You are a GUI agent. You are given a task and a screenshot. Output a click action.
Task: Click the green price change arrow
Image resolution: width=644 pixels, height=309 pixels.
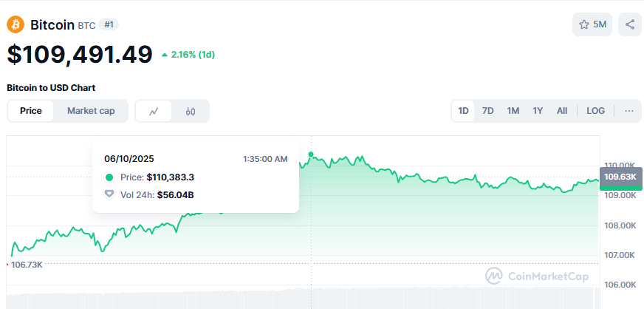coord(164,55)
